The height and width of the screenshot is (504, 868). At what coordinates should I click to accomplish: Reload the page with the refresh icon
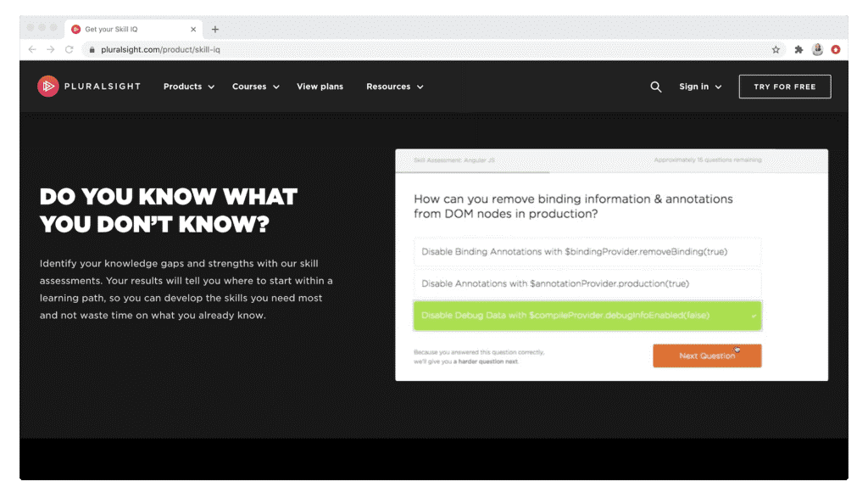point(70,49)
